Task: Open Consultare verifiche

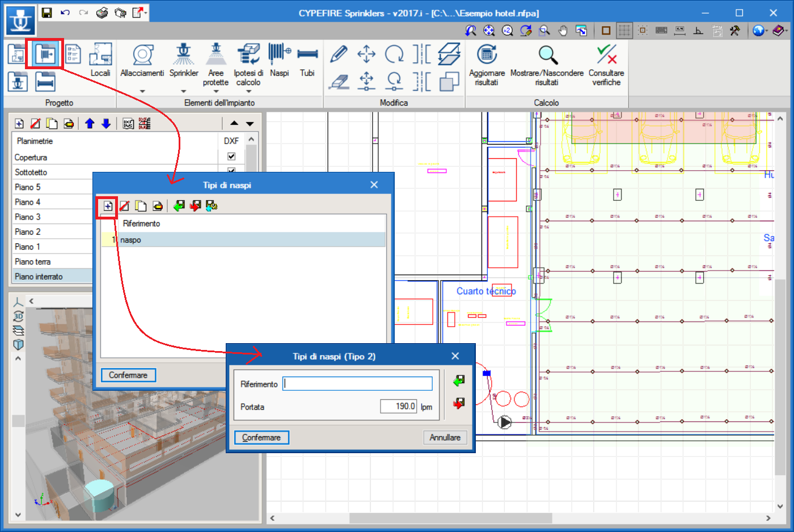Action: (606, 64)
